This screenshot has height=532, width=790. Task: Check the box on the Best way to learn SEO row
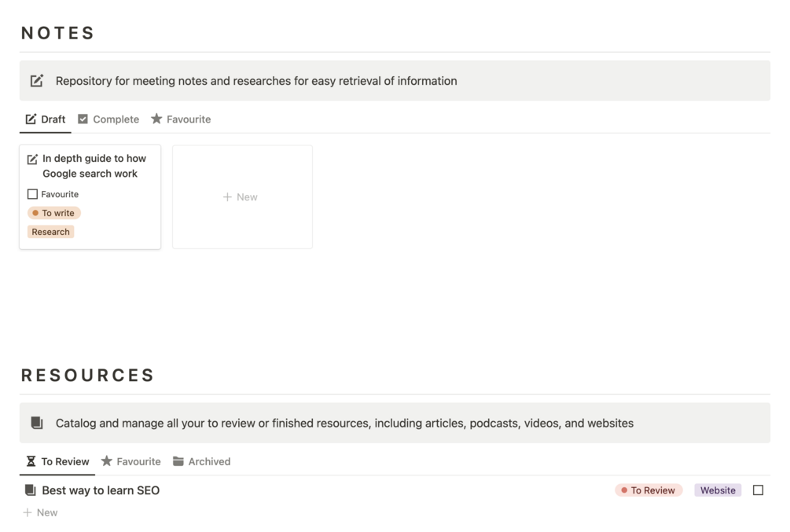(x=758, y=490)
